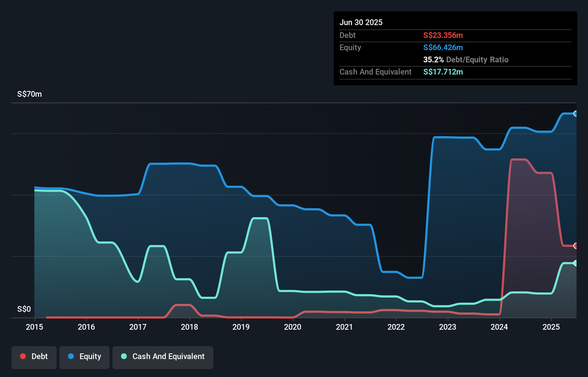Click the S$23.356m debt value link
Viewport: 588px width, 377px height.
443,35
